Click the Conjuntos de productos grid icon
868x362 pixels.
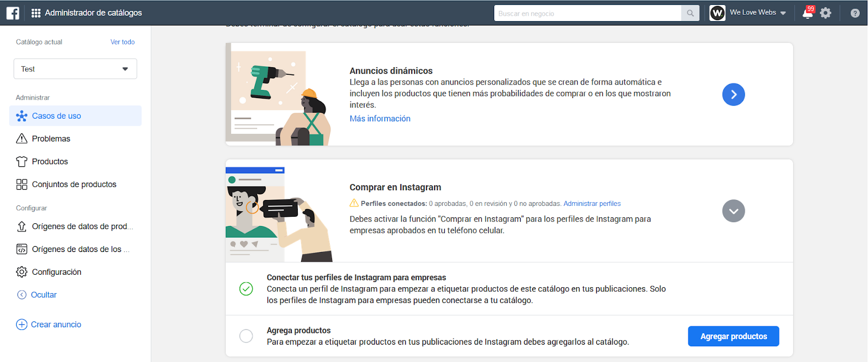point(22,184)
